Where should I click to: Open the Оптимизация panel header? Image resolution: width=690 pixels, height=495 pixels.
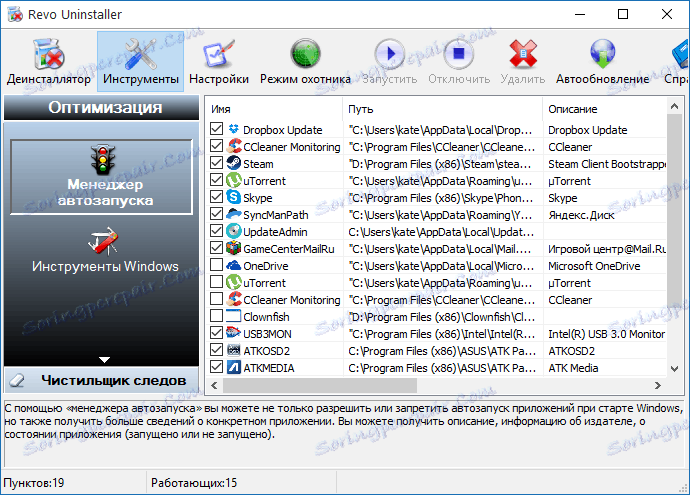(102, 107)
